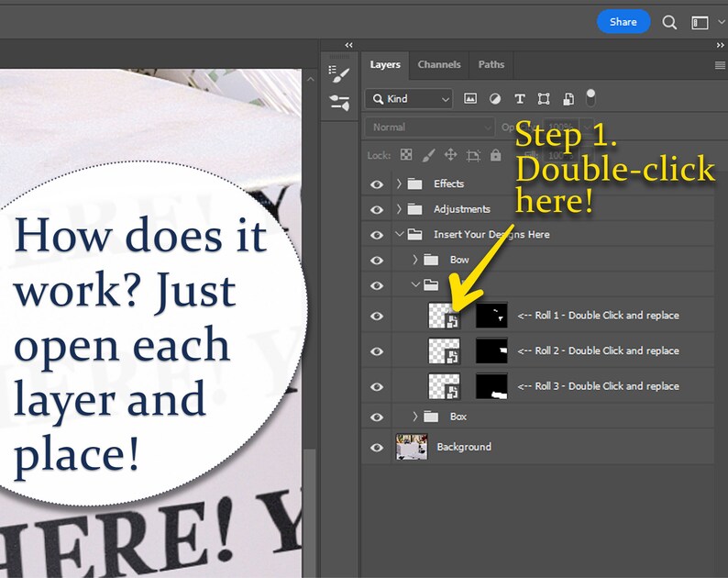
Task: Collapse the left icon dock double arrows
Action: (348, 45)
